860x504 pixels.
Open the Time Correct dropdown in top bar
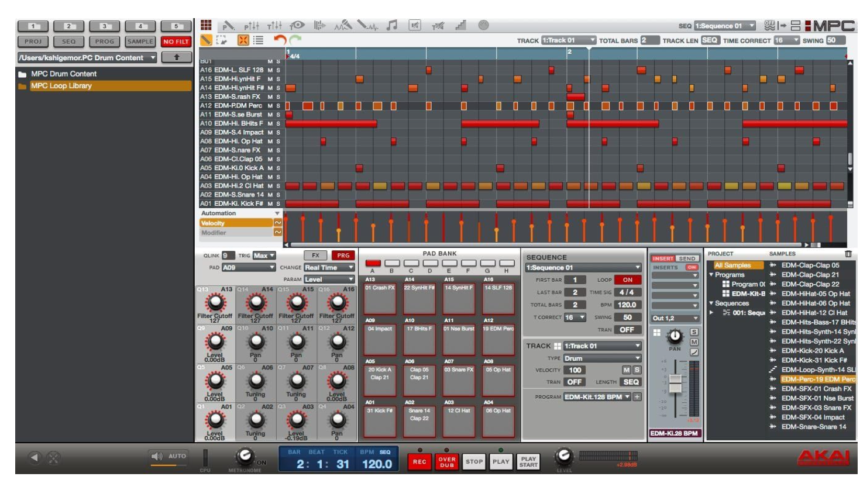coord(786,40)
